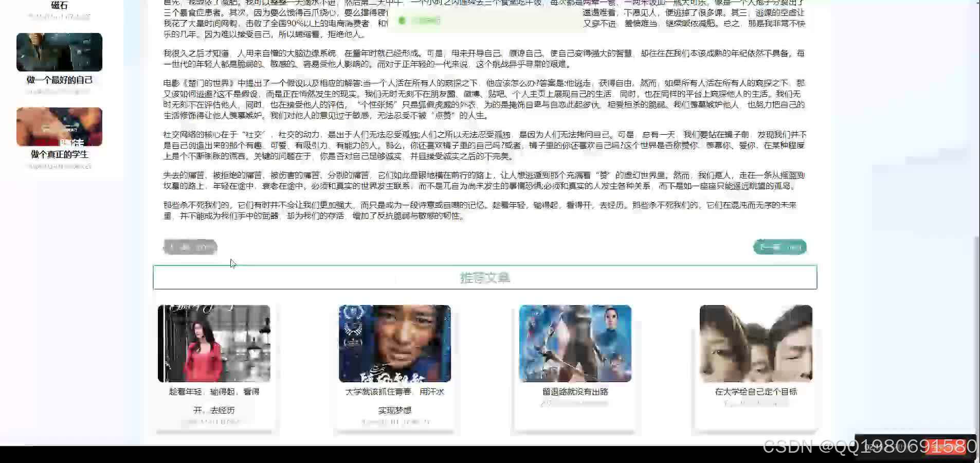This screenshot has height=463, width=980.
Task: Click the author info under the 磁石 title
Action: pyautogui.click(x=59, y=16)
